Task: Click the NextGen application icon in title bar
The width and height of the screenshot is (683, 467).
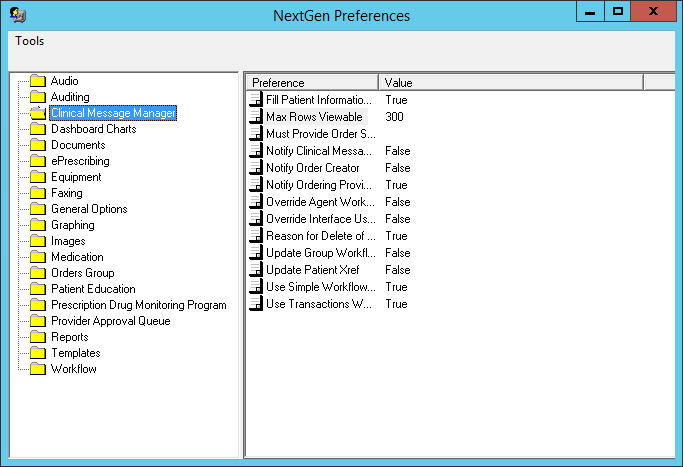Action: pyautogui.click(x=18, y=15)
